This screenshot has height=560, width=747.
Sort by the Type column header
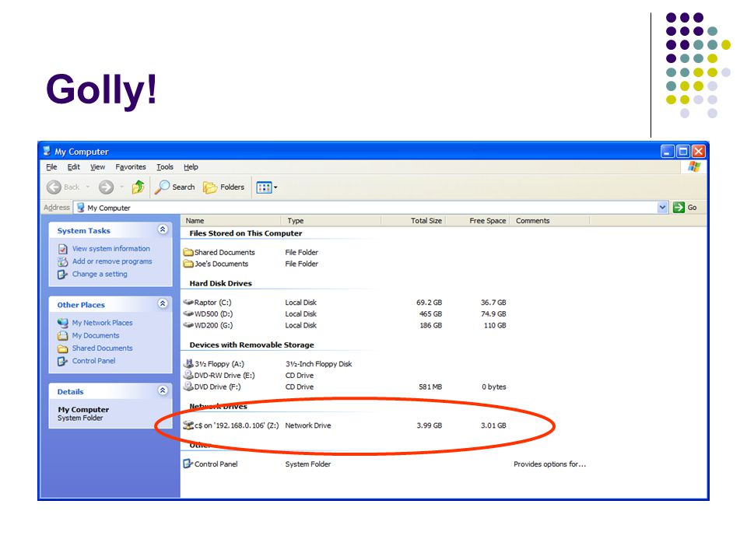[x=331, y=220]
